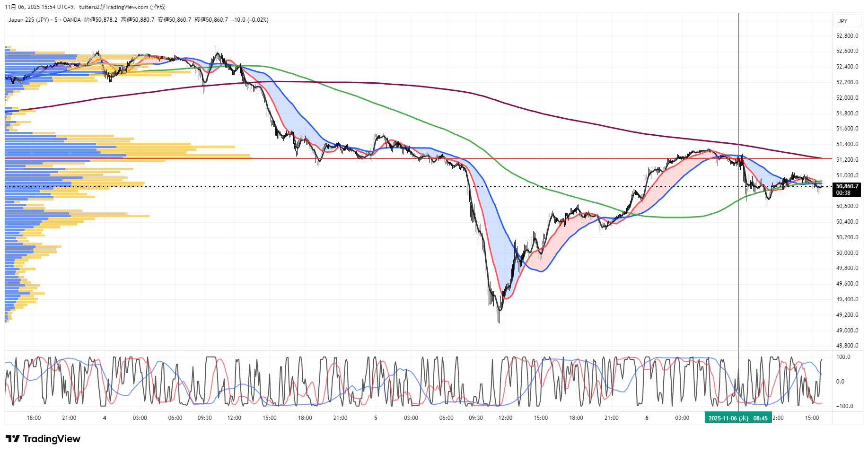Screen dimensions: 868x453
Task: Click the 100.0 oscillator scale label
Action: pyautogui.click(x=843, y=357)
